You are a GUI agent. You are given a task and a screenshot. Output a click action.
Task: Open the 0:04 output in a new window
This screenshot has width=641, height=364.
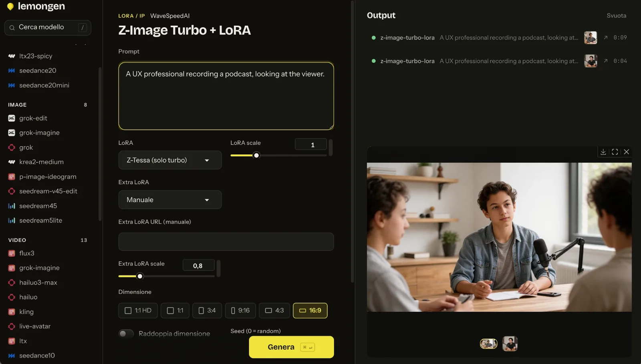click(606, 61)
